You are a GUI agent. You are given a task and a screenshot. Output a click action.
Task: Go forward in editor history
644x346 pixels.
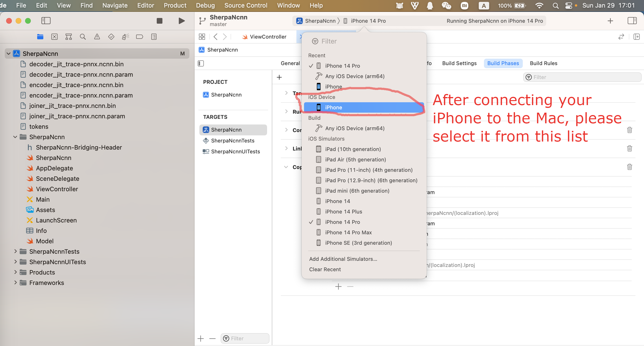point(225,37)
